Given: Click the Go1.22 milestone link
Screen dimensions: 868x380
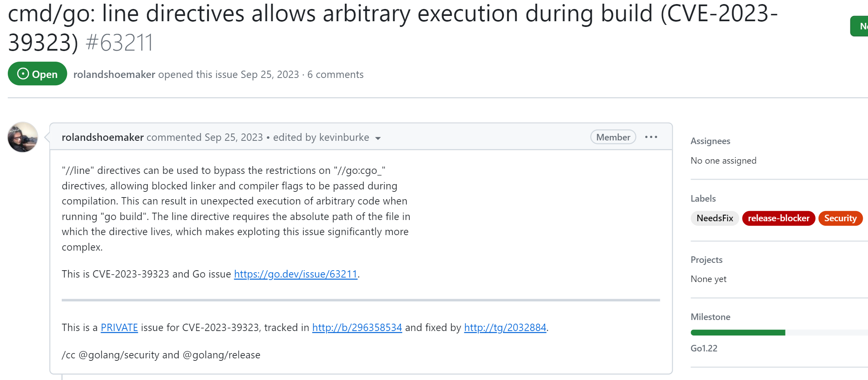Looking at the screenshot, I should [704, 348].
